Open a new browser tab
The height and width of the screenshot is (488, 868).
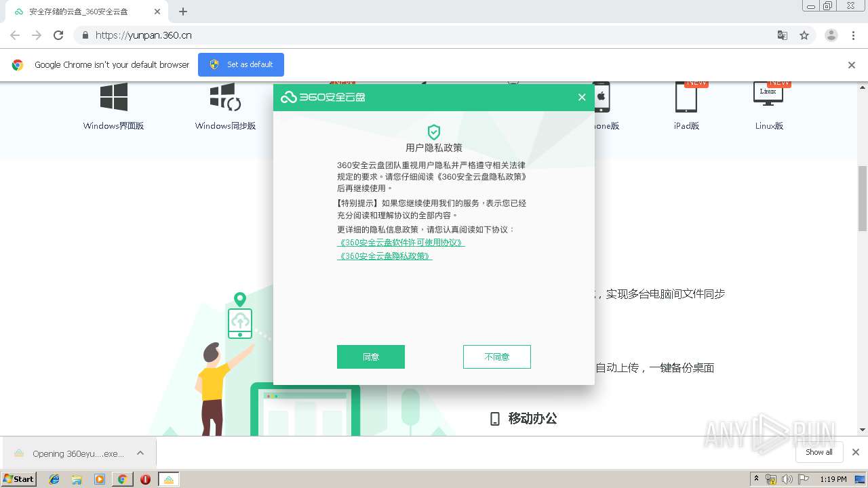tap(183, 12)
